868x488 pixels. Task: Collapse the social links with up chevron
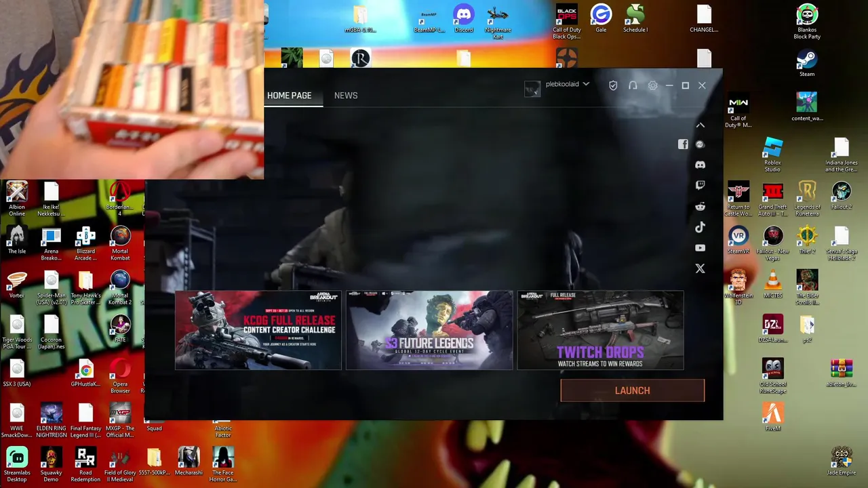click(701, 125)
